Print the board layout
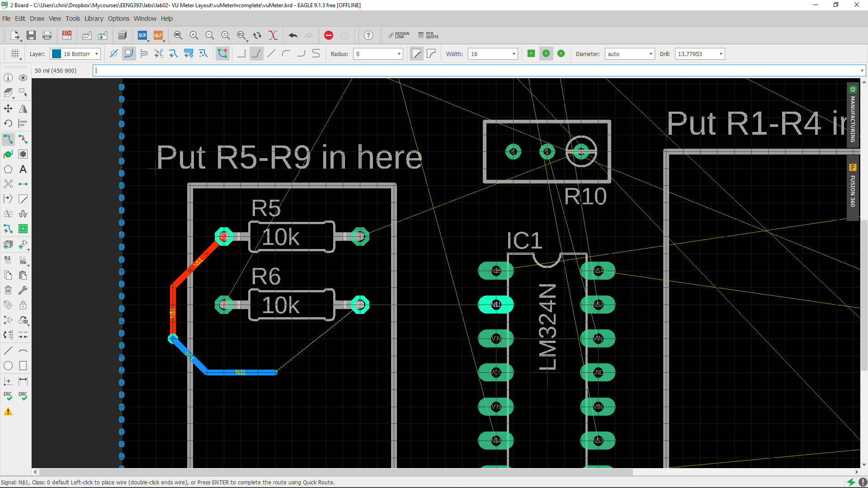This screenshot has height=488, width=868. point(47,35)
